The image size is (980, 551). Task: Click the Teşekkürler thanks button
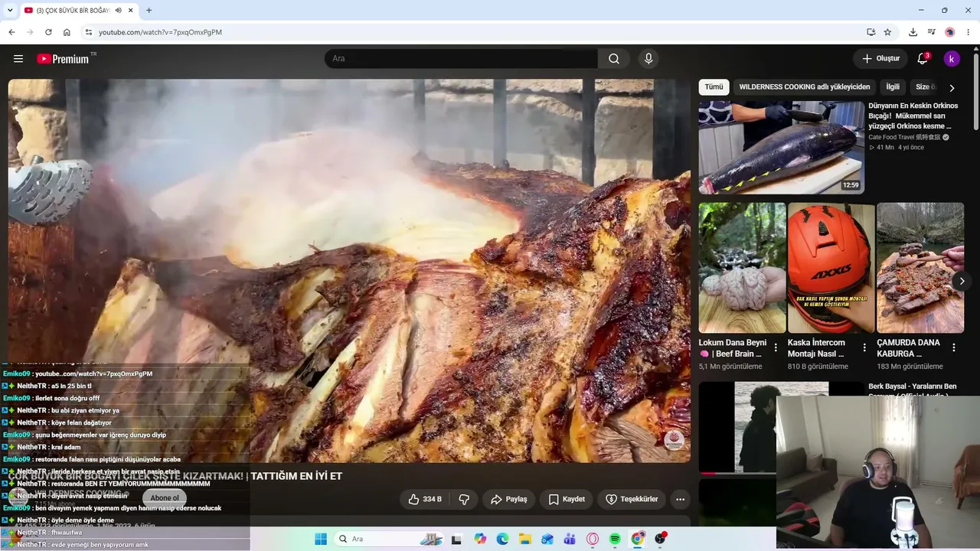tap(632, 499)
